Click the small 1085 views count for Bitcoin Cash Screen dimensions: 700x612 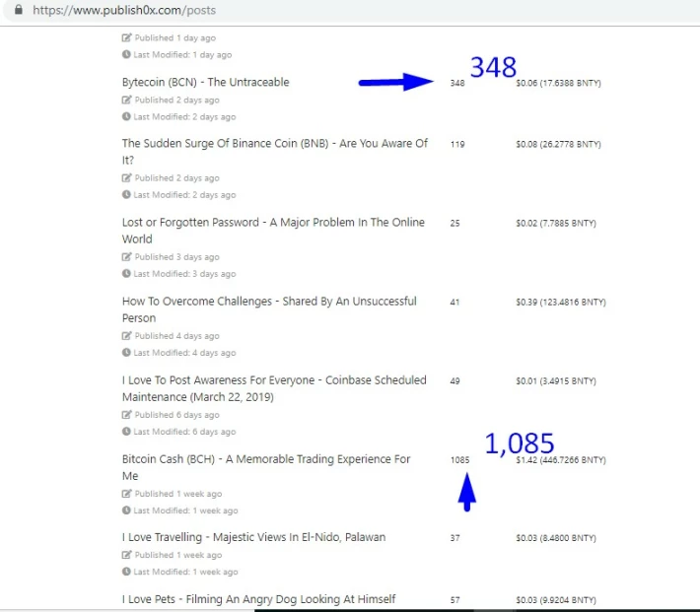pyautogui.click(x=459, y=460)
